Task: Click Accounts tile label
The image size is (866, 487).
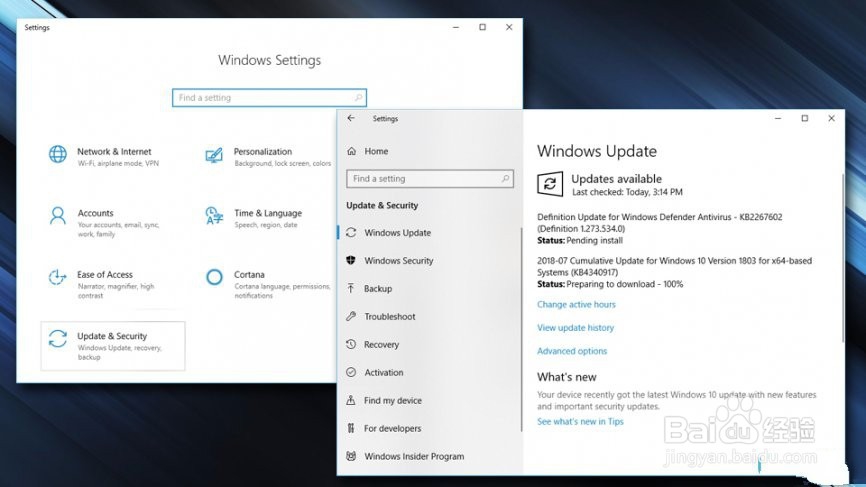Action: [x=96, y=213]
